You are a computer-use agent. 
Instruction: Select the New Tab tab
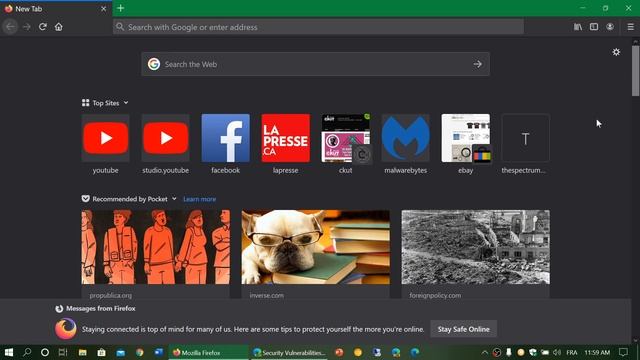tap(56, 9)
